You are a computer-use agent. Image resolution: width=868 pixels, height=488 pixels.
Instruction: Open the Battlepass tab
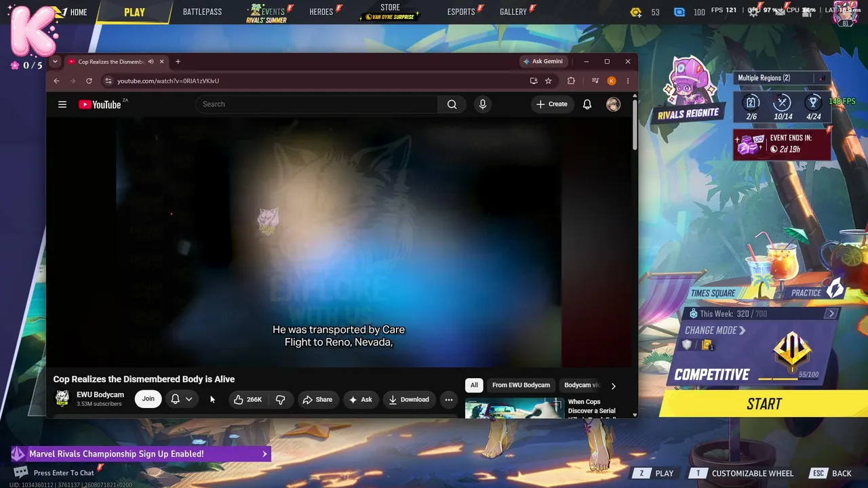tap(202, 12)
